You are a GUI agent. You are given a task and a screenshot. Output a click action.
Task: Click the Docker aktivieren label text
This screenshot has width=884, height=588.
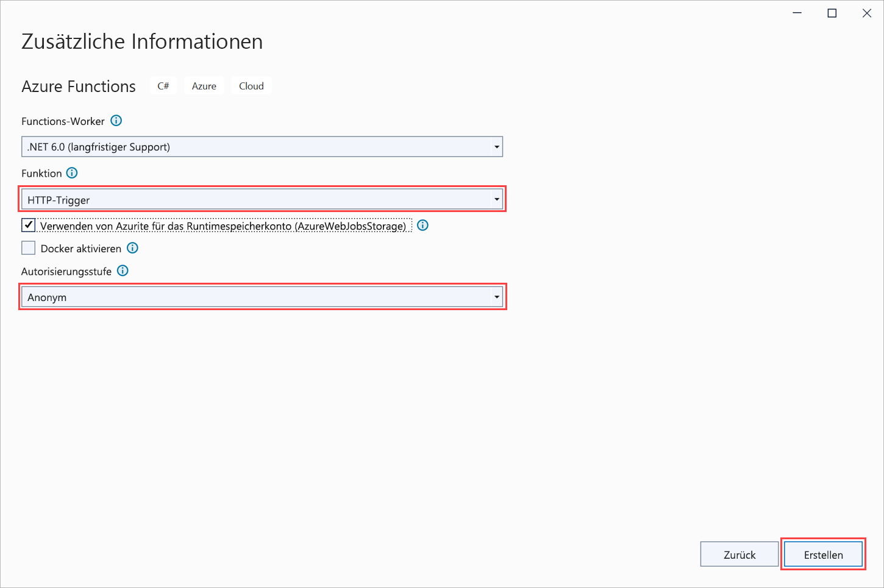81,249
